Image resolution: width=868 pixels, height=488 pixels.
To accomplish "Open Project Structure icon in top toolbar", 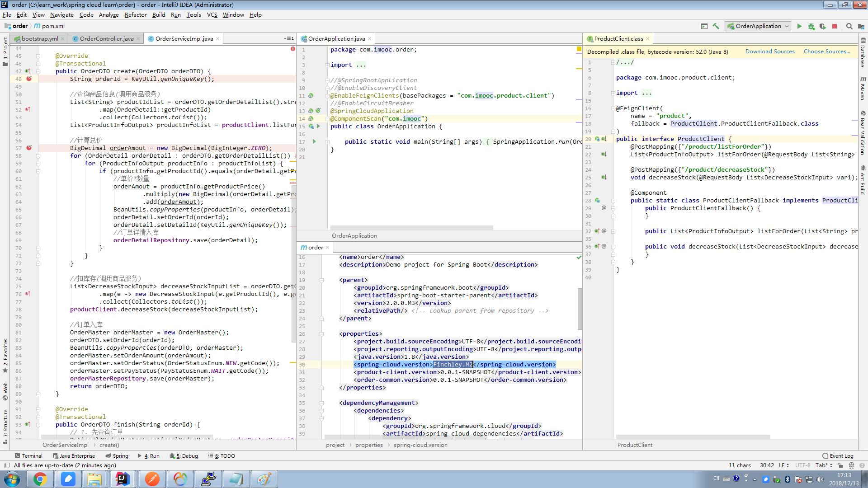I will 861,26.
